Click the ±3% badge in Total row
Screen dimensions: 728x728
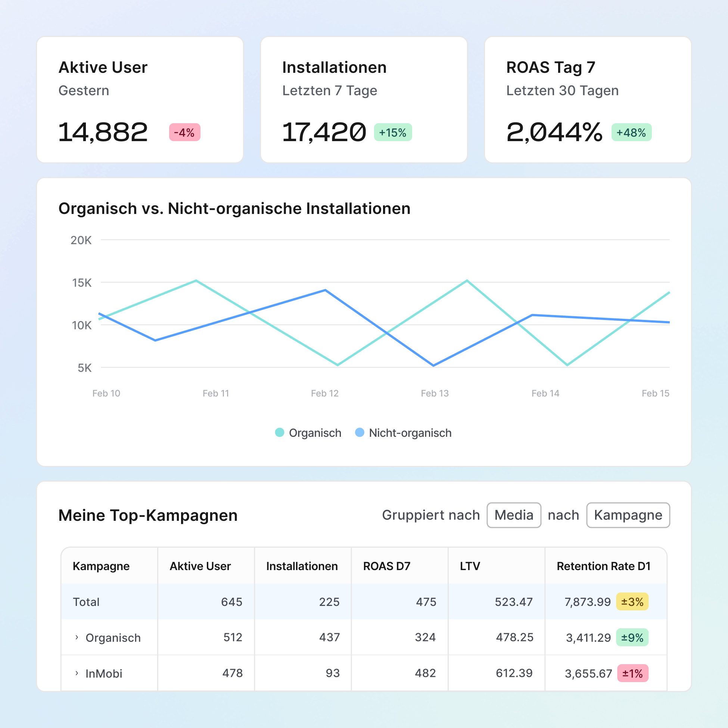point(632,602)
